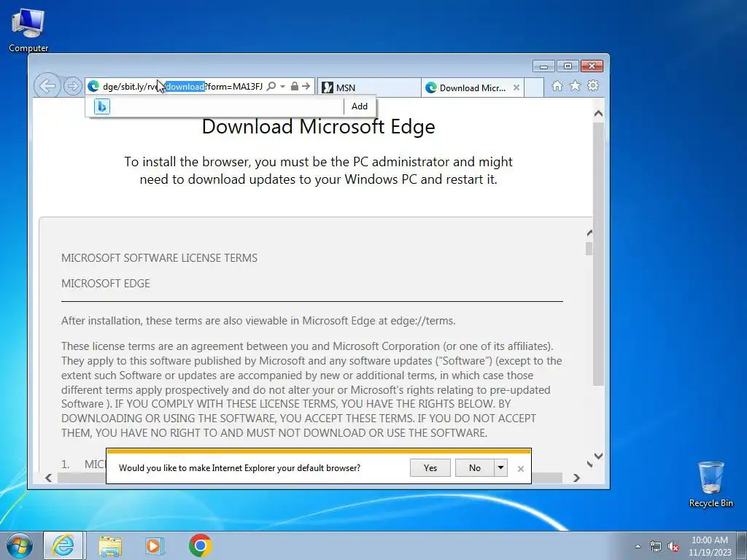Open the address bar autocomplete dropdown arrow
The image size is (747, 560).
pyautogui.click(x=282, y=86)
